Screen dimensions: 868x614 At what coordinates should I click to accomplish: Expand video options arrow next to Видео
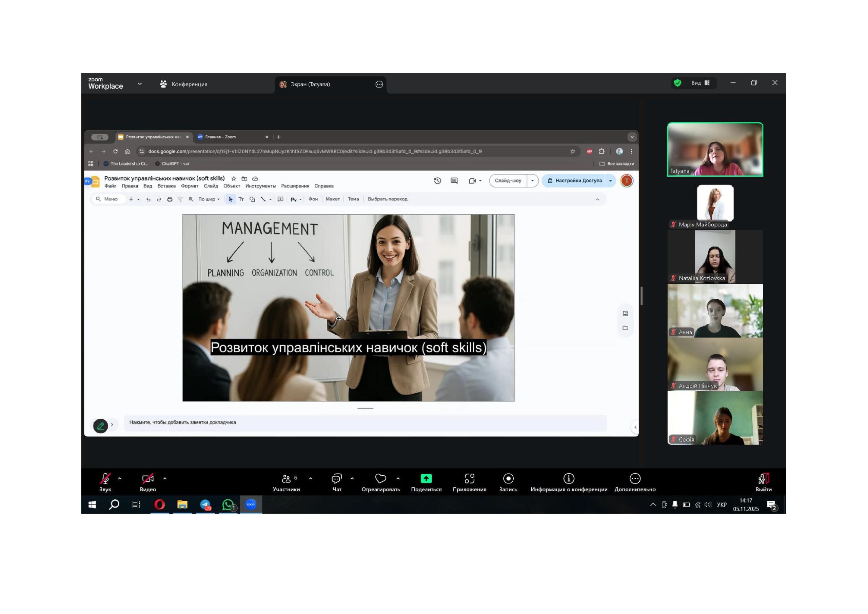(165, 478)
